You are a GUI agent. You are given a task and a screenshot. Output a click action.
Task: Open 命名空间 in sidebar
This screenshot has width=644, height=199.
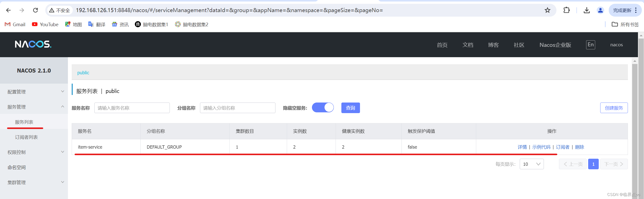[x=17, y=167]
